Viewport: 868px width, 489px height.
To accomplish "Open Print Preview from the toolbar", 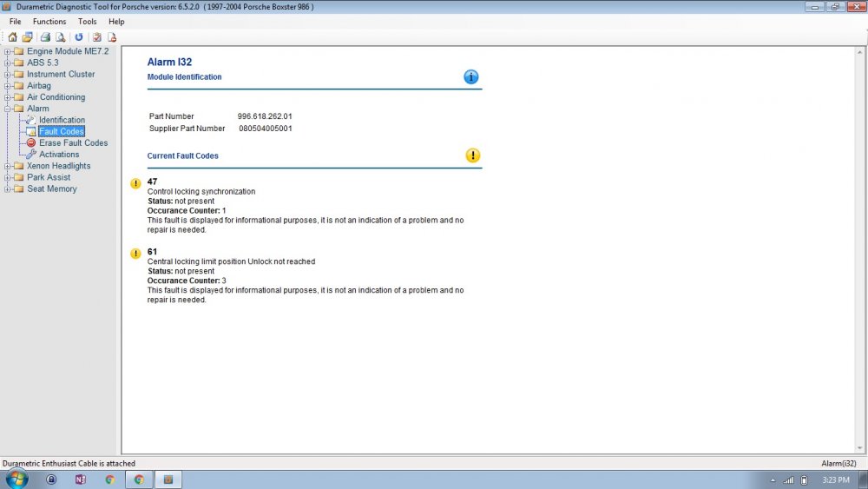I will [x=60, y=37].
